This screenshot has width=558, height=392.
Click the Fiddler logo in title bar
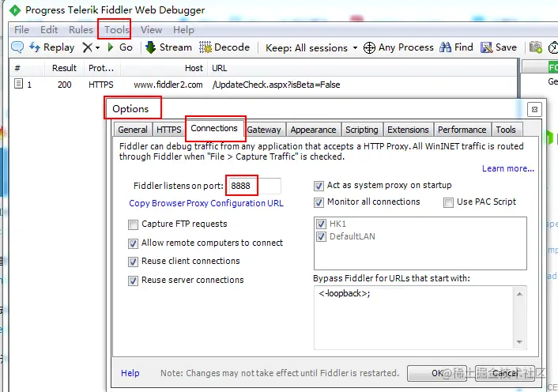coord(15,10)
